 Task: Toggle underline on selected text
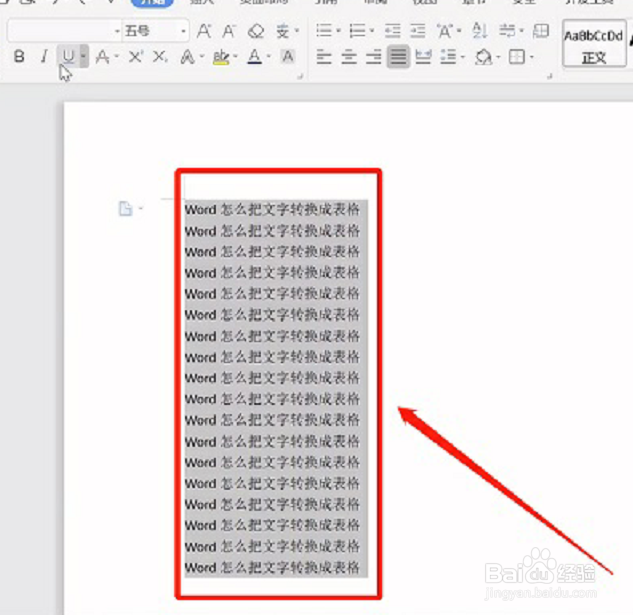68,57
